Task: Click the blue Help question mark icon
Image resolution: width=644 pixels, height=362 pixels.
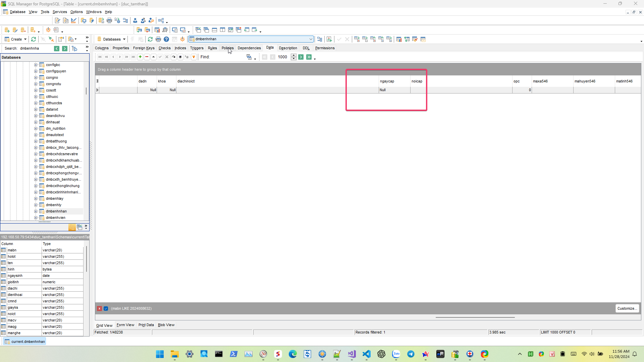Action: click(166, 39)
